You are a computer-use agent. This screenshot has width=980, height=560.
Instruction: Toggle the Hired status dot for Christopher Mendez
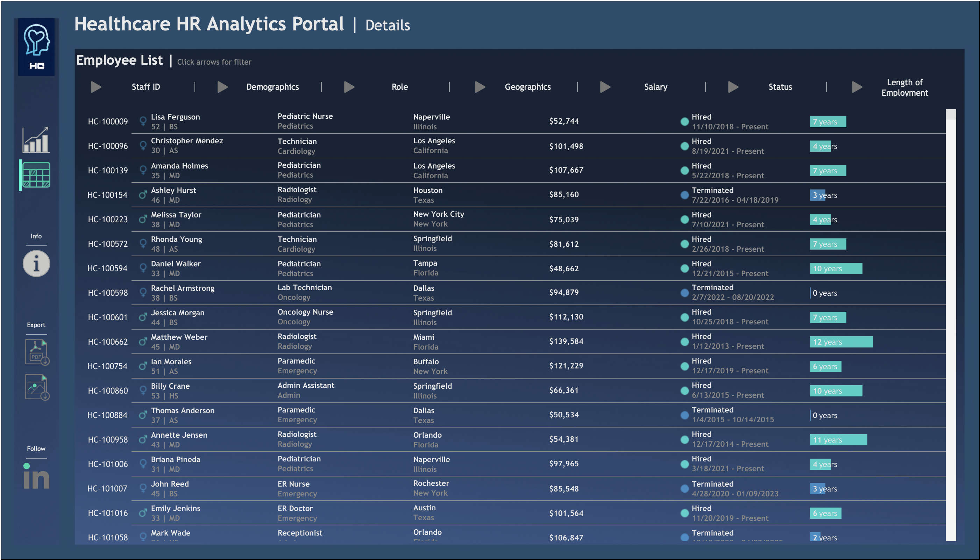tap(684, 146)
